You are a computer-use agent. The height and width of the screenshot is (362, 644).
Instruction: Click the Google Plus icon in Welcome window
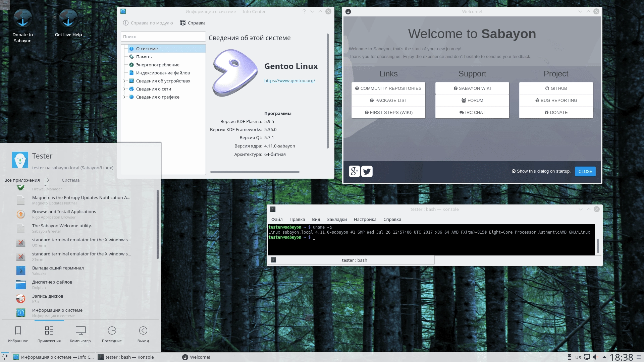point(355,171)
